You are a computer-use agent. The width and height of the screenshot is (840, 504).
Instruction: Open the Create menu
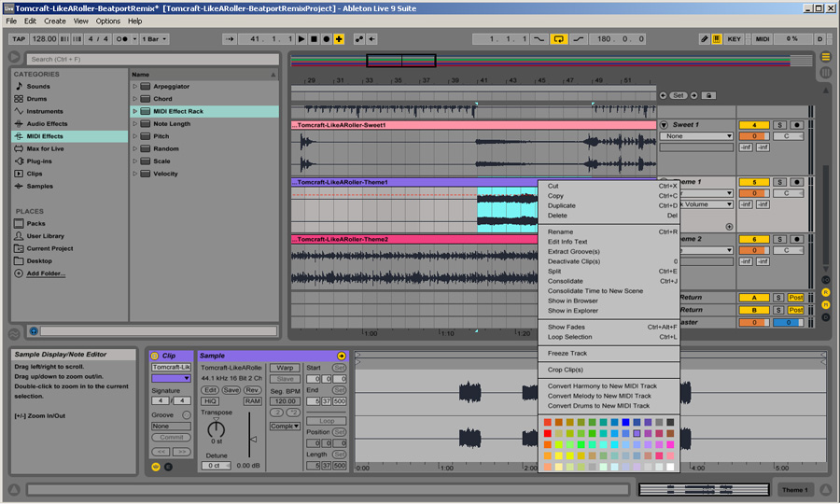(x=55, y=21)
